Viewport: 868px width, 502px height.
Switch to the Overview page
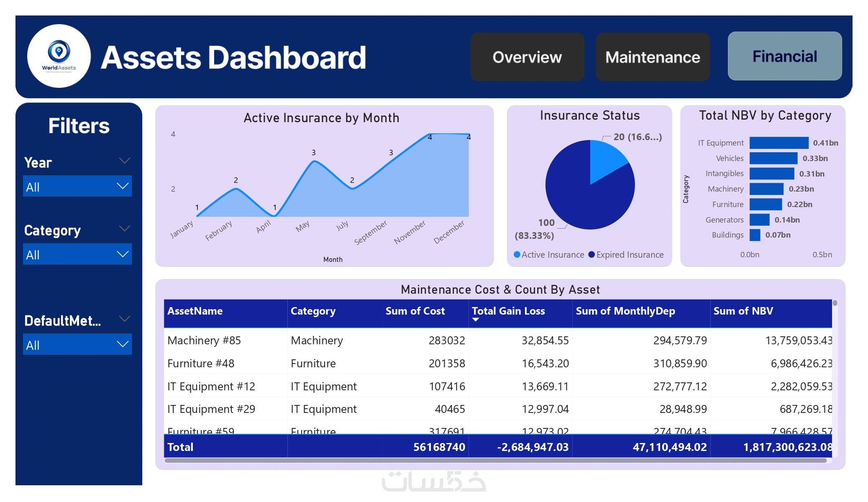[527, 57]
